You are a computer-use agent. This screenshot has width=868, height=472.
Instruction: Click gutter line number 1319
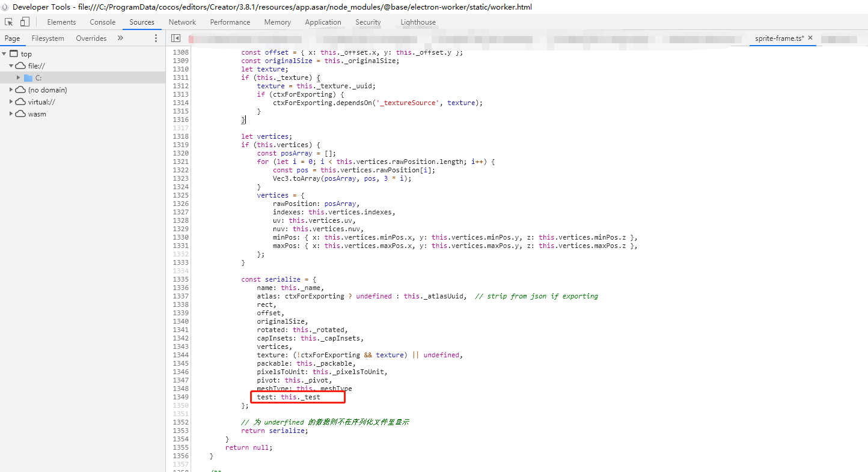180,145
